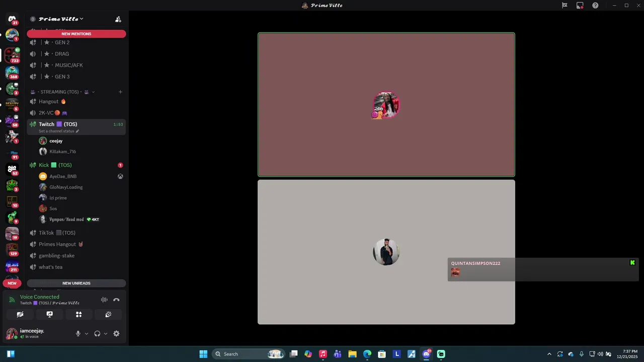The image size is (644, 362).
Task: Start an activity button
Action: coord(79,314)
